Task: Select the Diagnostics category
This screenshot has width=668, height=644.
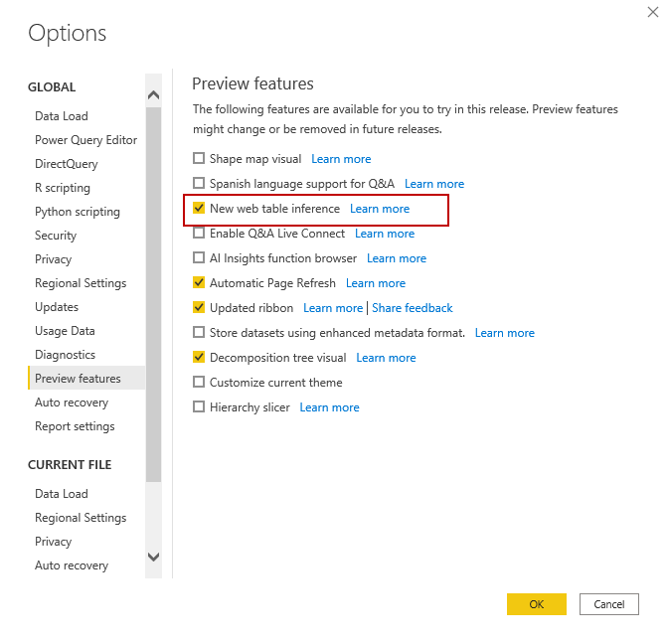Action: 65,355
